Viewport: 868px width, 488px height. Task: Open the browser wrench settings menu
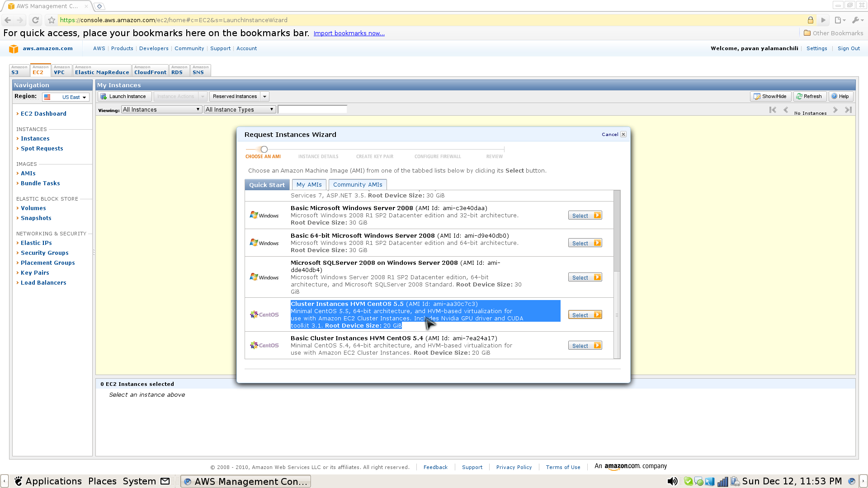857,20
